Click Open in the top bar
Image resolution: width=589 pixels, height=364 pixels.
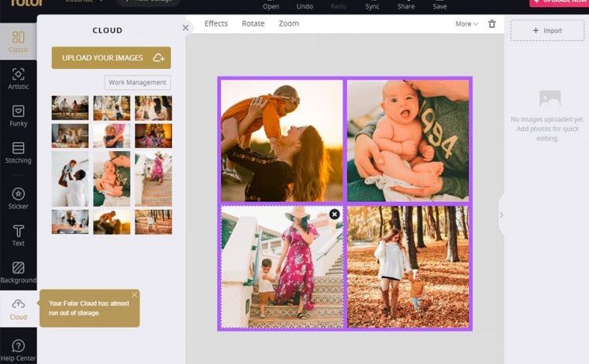270,5
